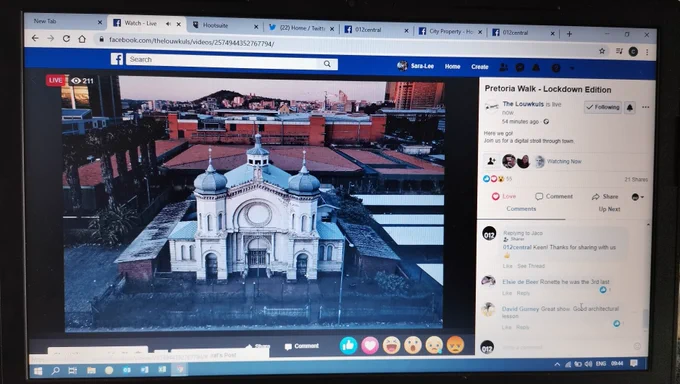Image resolution: width=680 pixels, height=384 pixels.
Task: Click Comment button below the video
Action: tap(302, 346)
